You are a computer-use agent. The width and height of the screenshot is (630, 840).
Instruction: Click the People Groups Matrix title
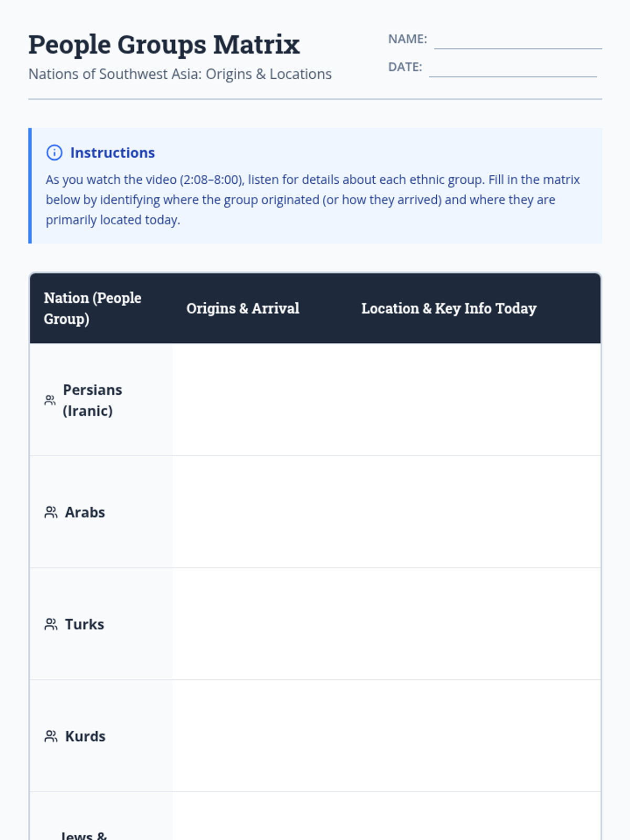(x=164, y=45)
